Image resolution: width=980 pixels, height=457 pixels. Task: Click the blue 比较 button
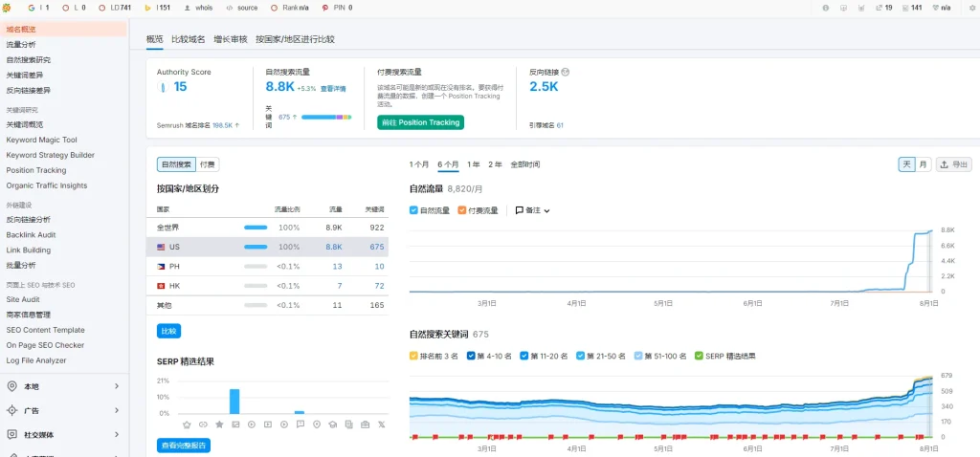168,331
